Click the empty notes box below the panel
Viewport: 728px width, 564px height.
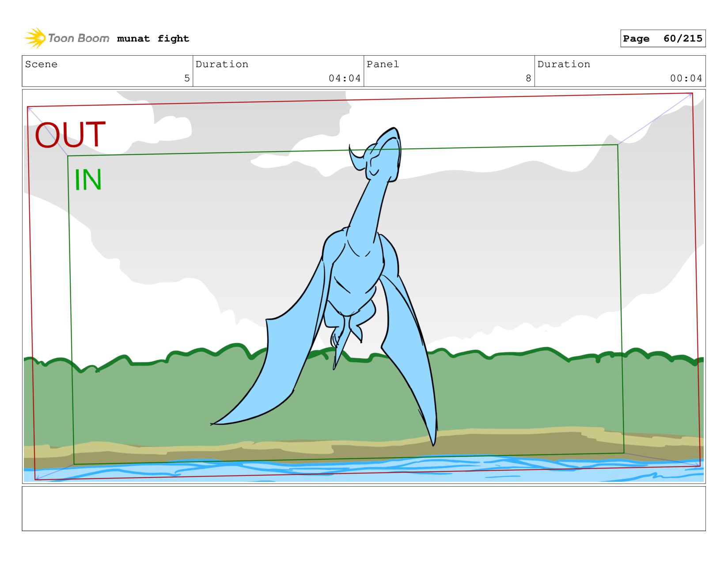click(x=364, y=509)
